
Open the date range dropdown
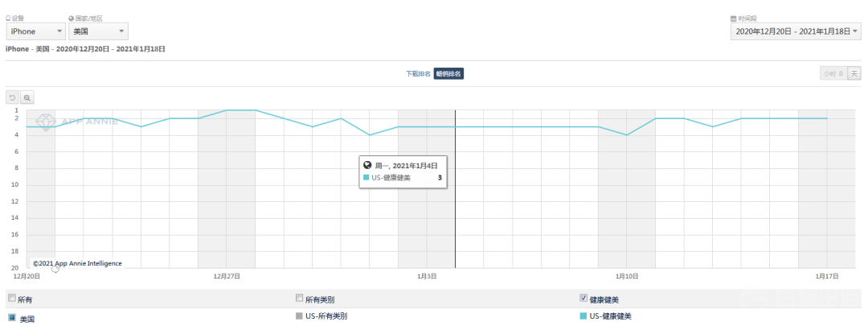(x=796, y=31)
